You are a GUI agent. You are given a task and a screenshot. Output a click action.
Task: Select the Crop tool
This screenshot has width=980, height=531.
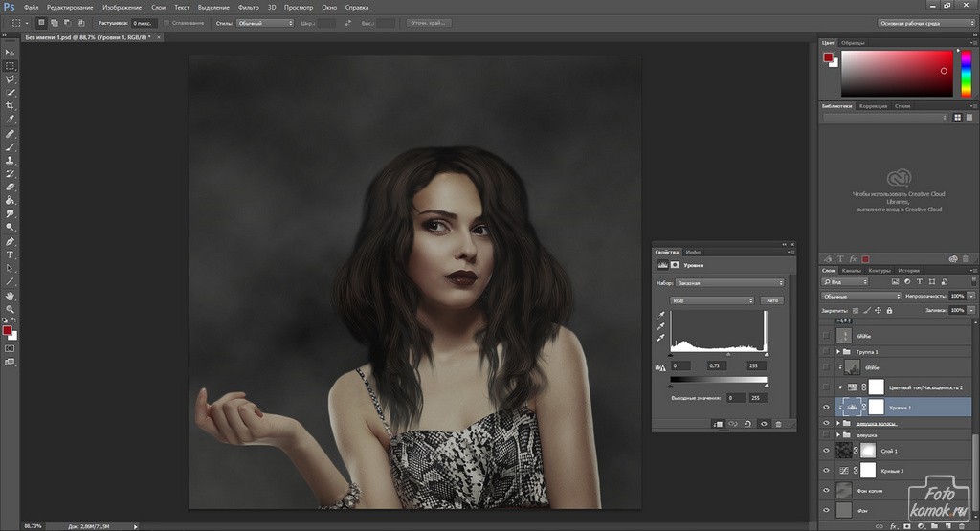10,106
